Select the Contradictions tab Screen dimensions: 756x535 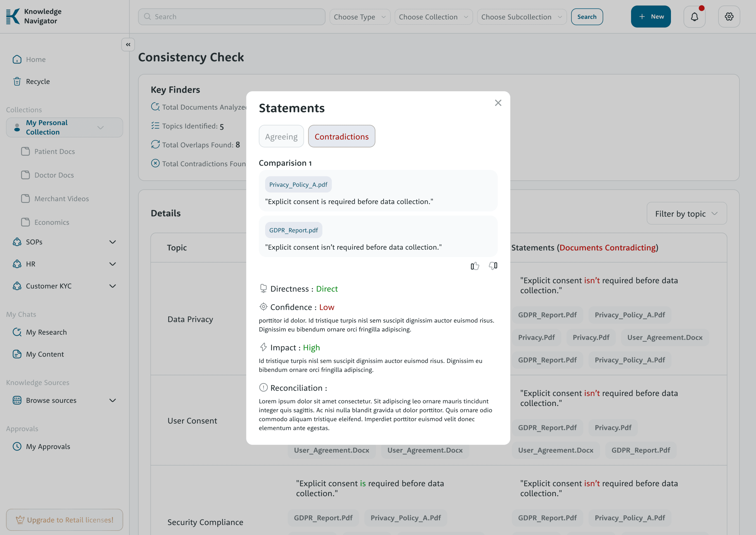click(x=341, y=136)
